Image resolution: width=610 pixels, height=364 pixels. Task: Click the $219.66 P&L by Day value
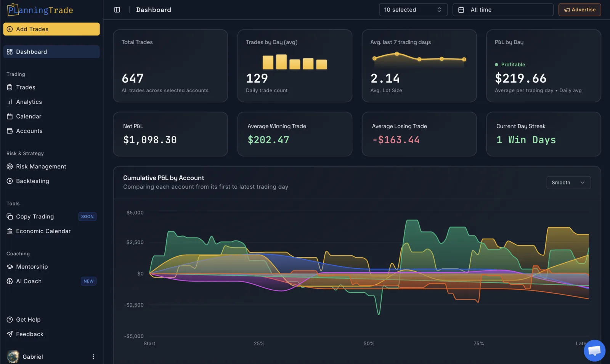pyautogui.click(x=520, y=79)
